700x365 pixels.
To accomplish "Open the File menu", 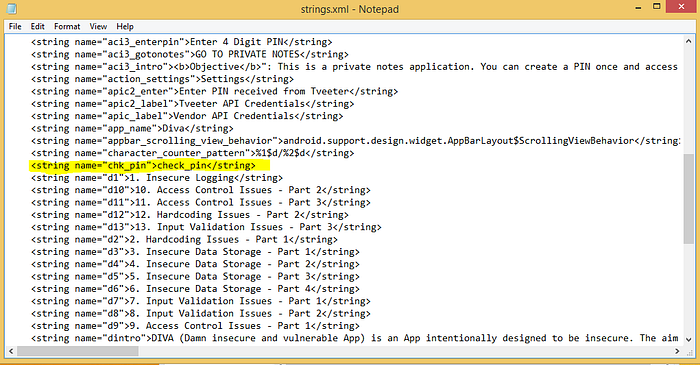I will (x=15, y=26).
